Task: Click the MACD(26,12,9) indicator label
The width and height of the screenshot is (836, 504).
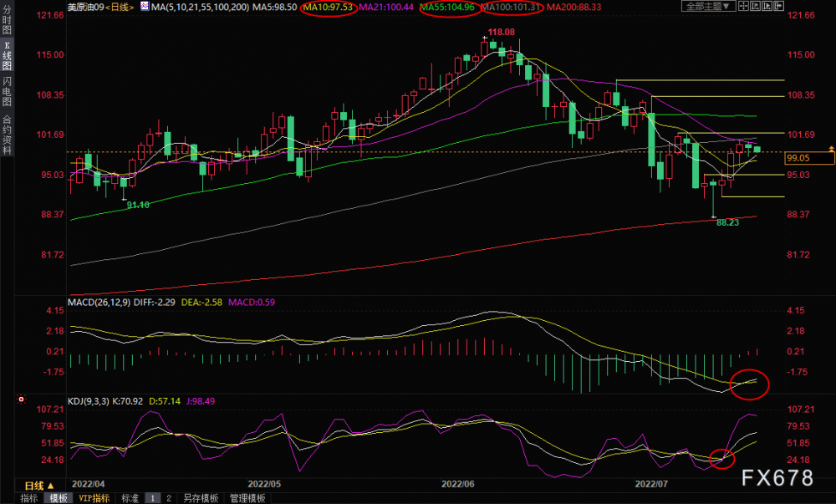Action: pos(99,302)
